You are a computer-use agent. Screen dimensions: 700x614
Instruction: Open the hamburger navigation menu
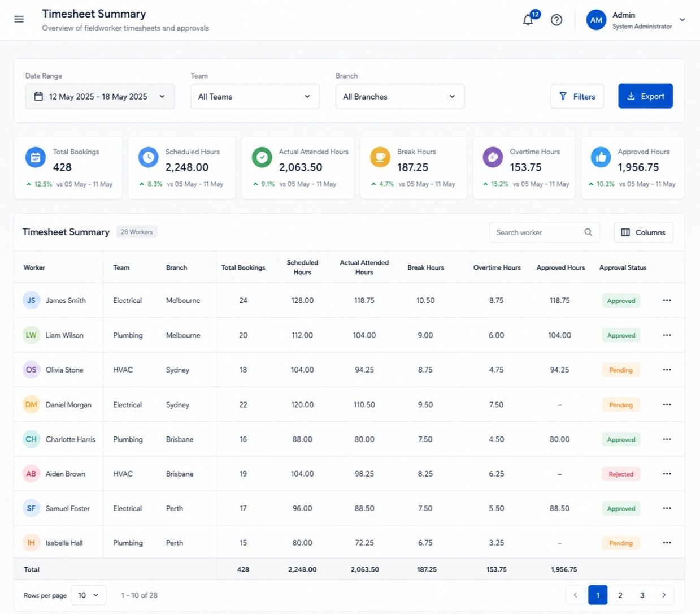pyautogui.click(x=19, y=19)
